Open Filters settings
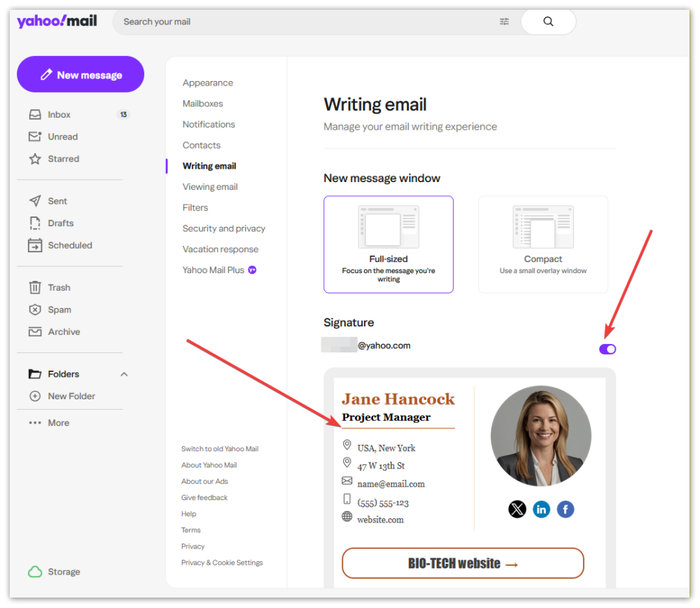Viewport: 700px width, 608px height. 195,208
